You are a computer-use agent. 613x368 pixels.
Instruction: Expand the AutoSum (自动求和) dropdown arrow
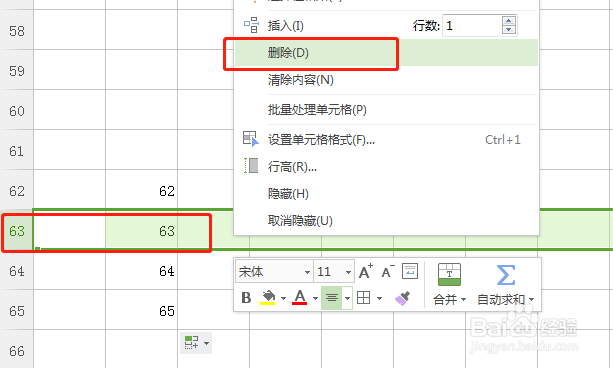click(x=531, y=300)
